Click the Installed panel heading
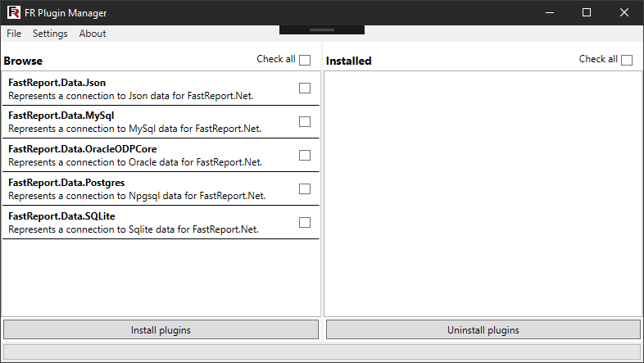The image size is (644, 363). [349, 61]
